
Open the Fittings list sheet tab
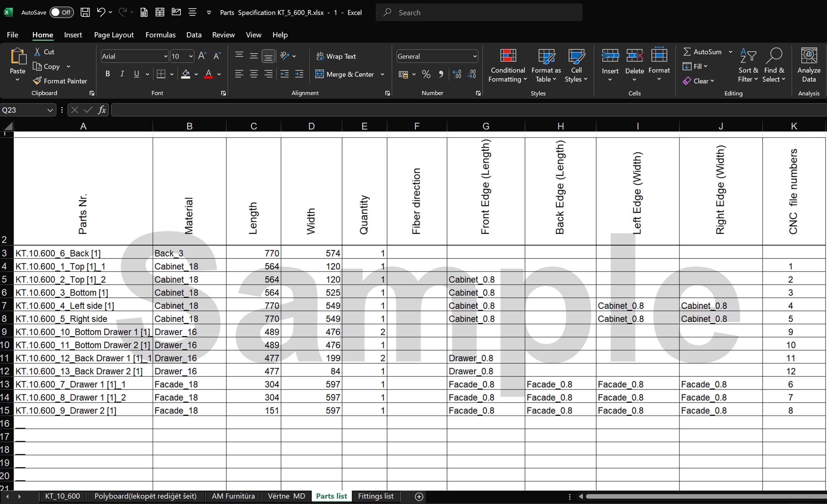point(376,496)
